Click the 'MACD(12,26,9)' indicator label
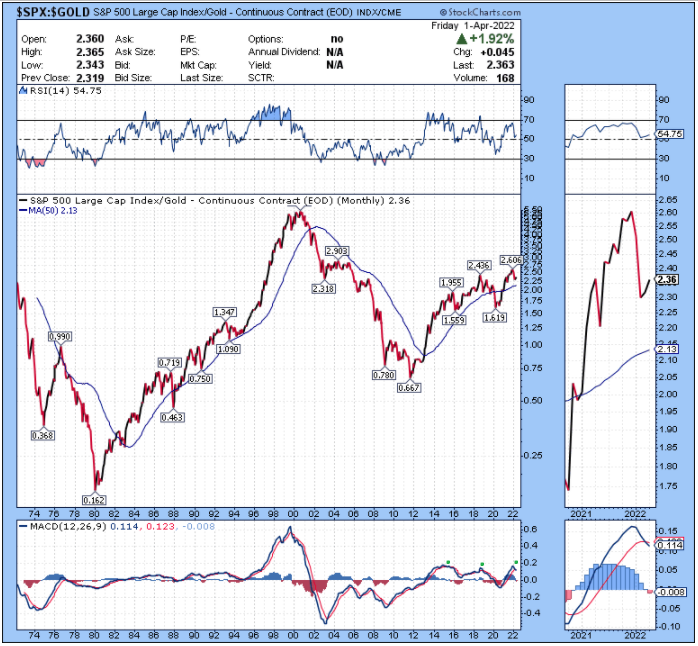Screen dimensions: 698x646 click(68, 527)
